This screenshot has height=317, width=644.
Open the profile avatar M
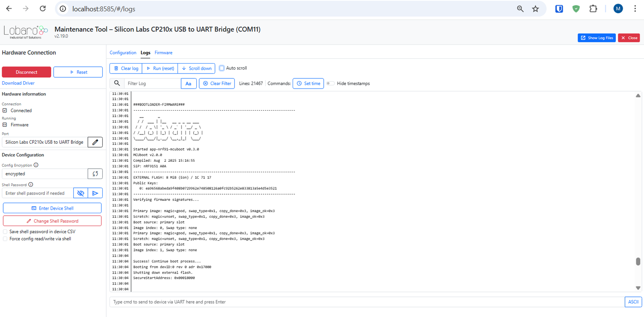pos(618,8)
